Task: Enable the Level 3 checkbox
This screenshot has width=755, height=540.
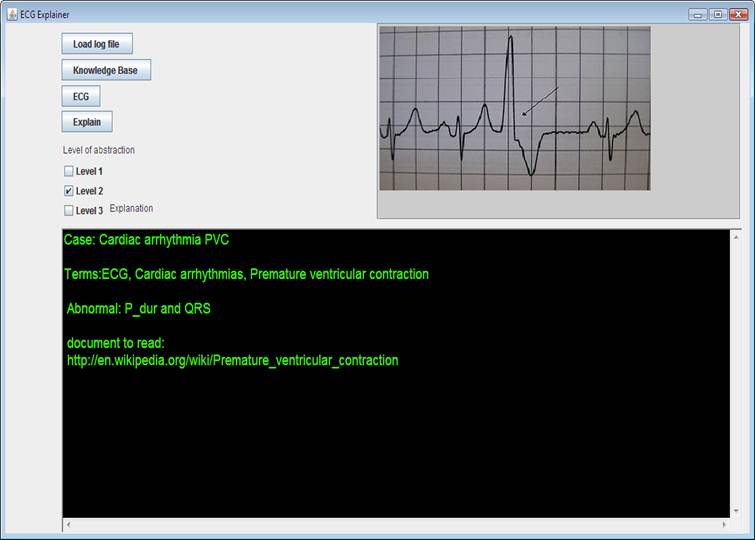Action: 69,211
